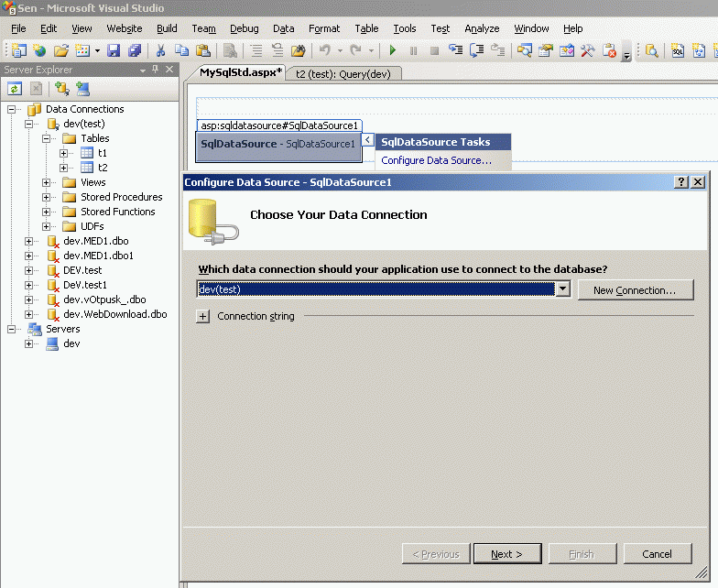Click the Copy icon in toolbar
The width and height of the screenshot is (718, 588).
181,50
